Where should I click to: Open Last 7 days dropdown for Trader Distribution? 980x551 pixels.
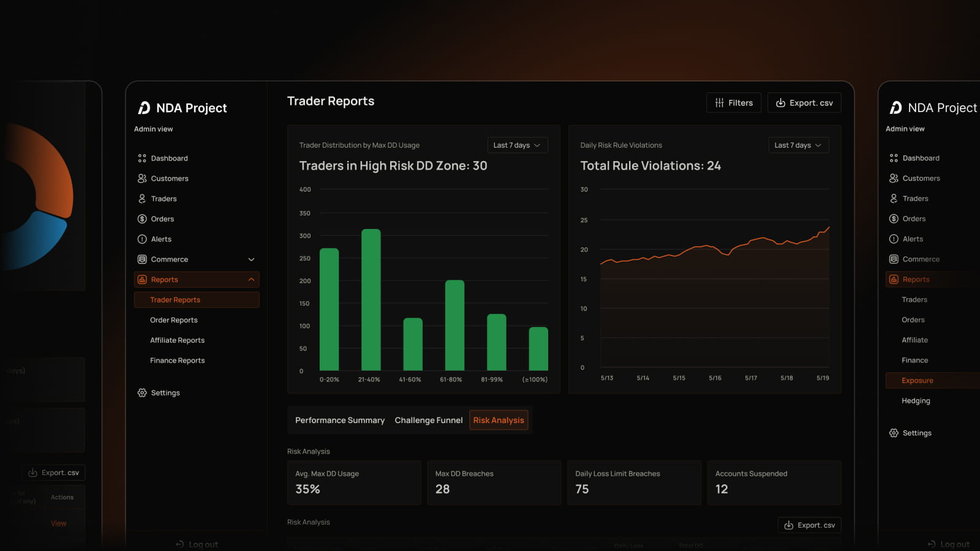click(518, 145)
